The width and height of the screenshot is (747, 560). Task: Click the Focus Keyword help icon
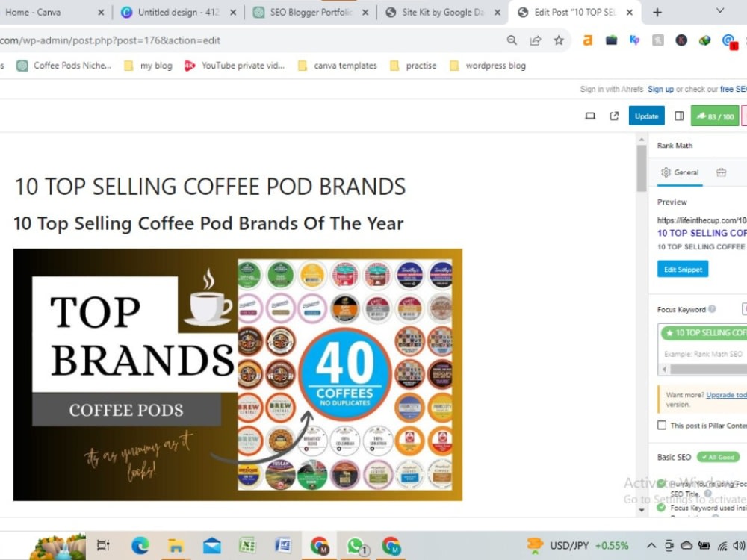pyautogui.click(x=712, y=309)
